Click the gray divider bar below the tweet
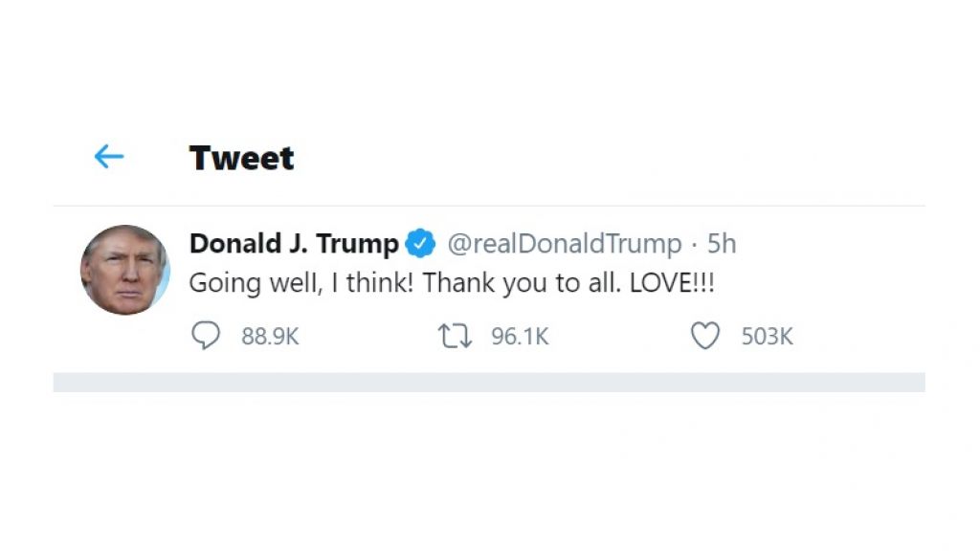This screenshot has height=551, width=980. point(488,382)
